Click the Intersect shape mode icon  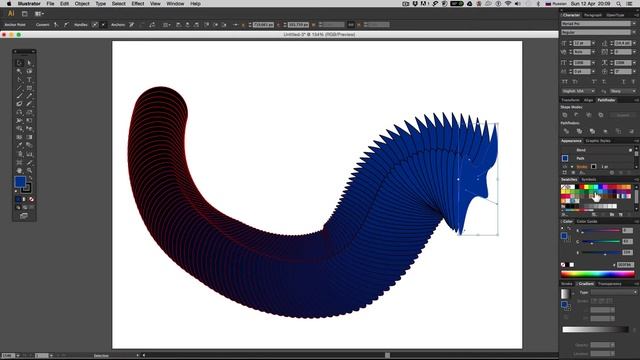click(589, 115)
